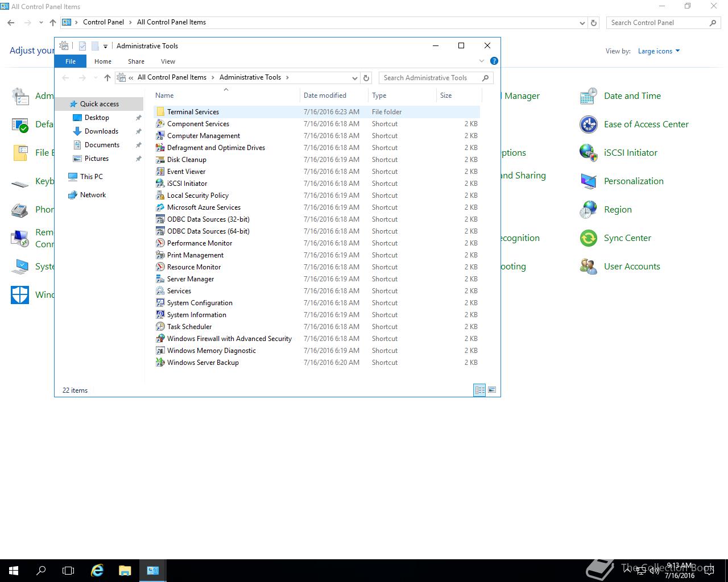Image resolution: width=728 pixels, height=582 pixels.
Task: Select the Performance Monitor icon
Action: pyautogui.click(x=160, y=243)
